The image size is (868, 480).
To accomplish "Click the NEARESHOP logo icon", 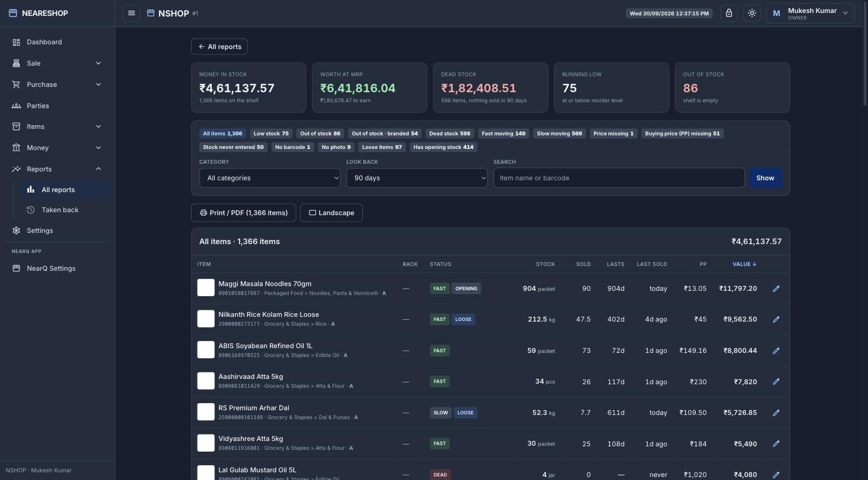I will (x=13, y=13).
